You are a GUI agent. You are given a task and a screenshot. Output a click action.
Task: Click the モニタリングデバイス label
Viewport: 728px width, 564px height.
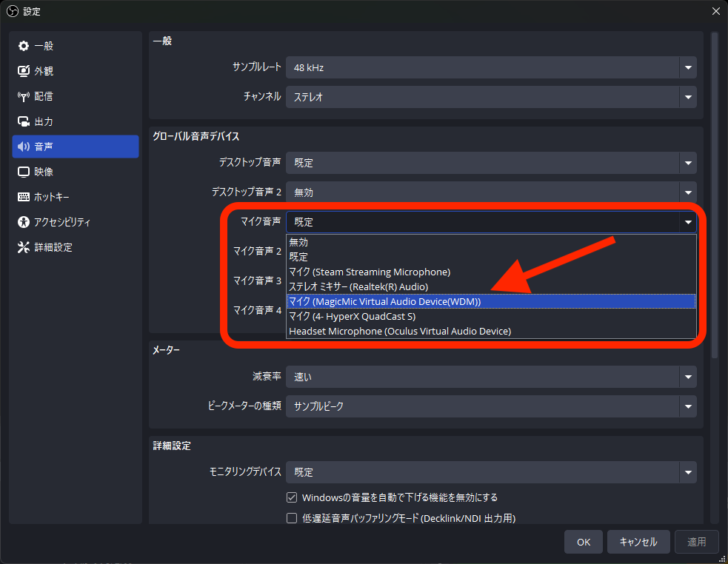(245, 472)
